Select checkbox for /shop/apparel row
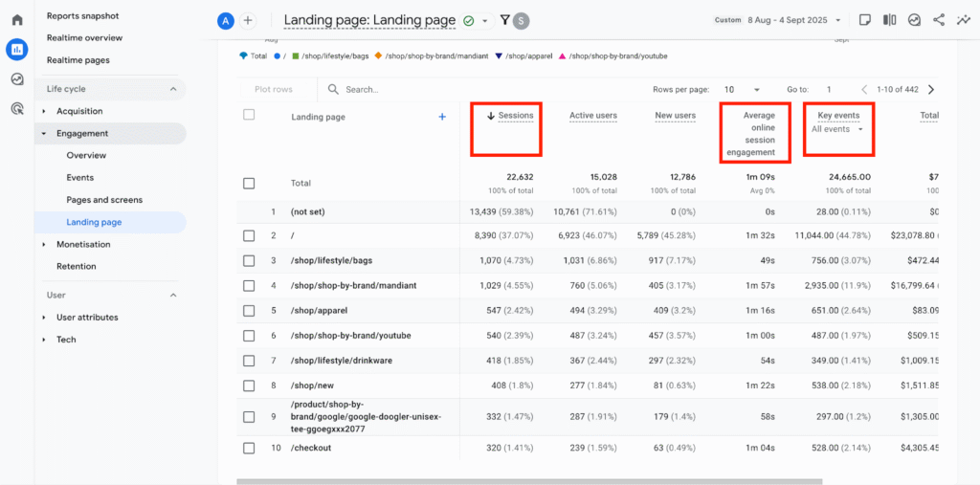 [x=249, y=311]
